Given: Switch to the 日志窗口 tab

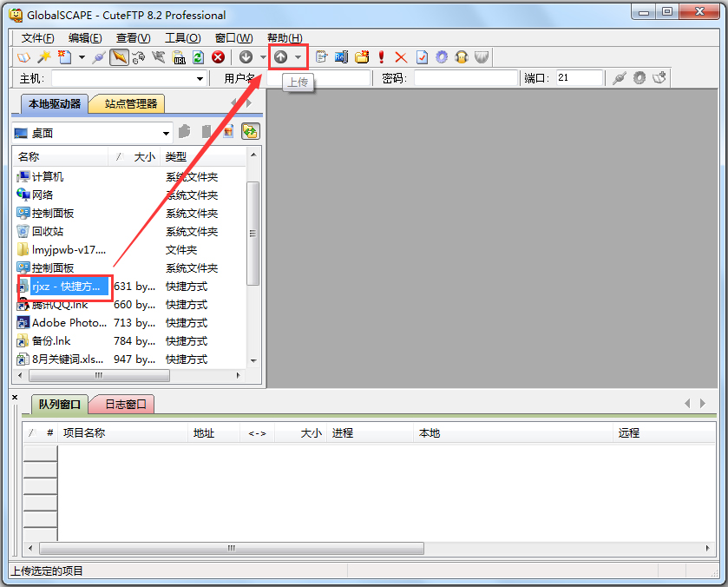Looking at the screenshot, I should (124, 405).
